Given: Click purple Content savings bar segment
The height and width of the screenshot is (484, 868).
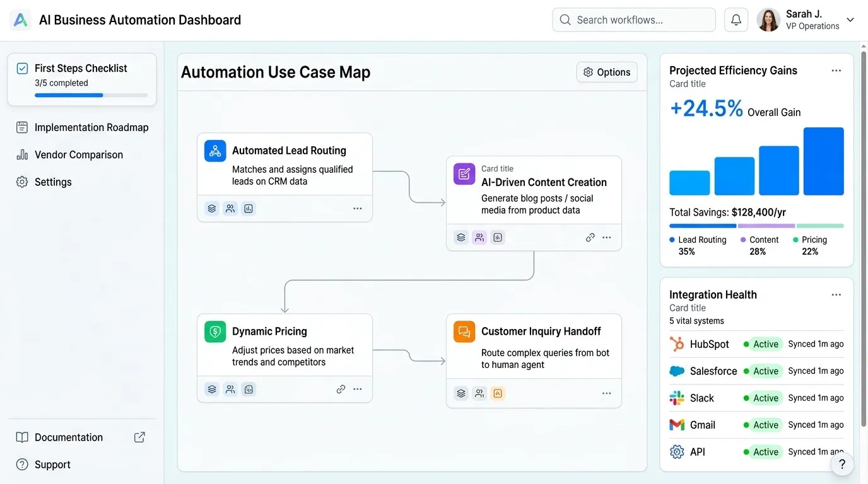Looking at the screenshot, I should pos(766,226).
